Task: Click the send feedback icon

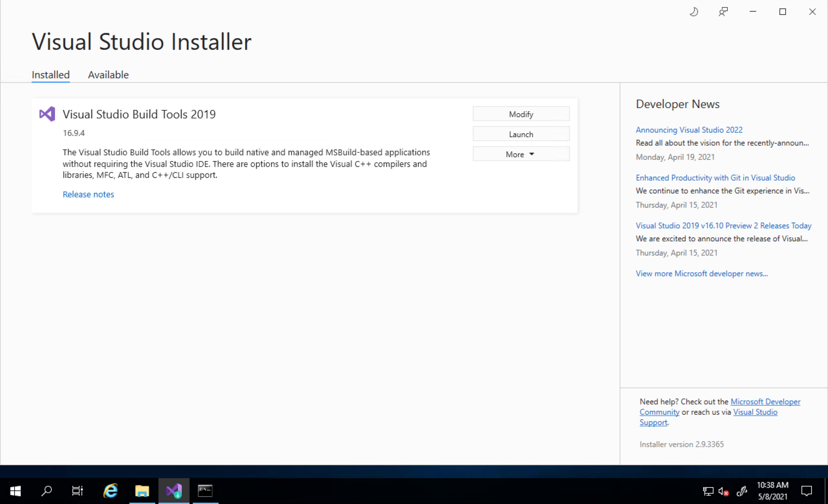Action: (723, 12)
